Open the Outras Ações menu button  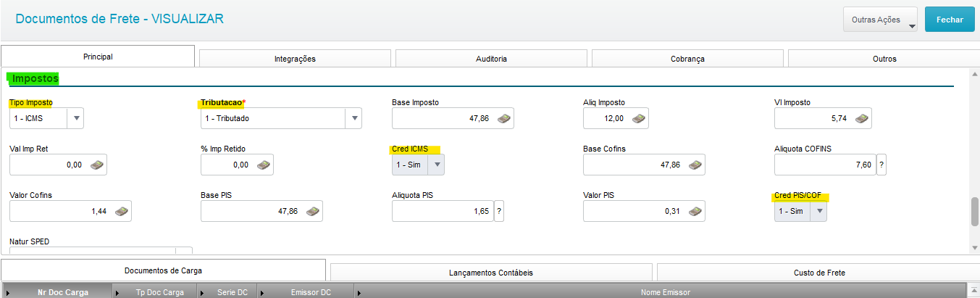880,20
